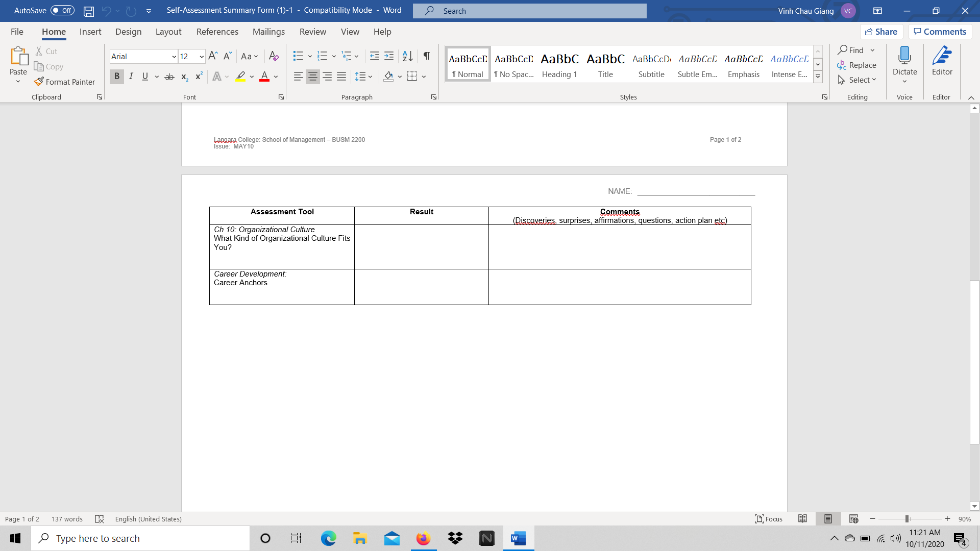The width and height of the screenshot is (980, 551).
Task: Open File Explorer from the taskbar
Action: [360, 538]
